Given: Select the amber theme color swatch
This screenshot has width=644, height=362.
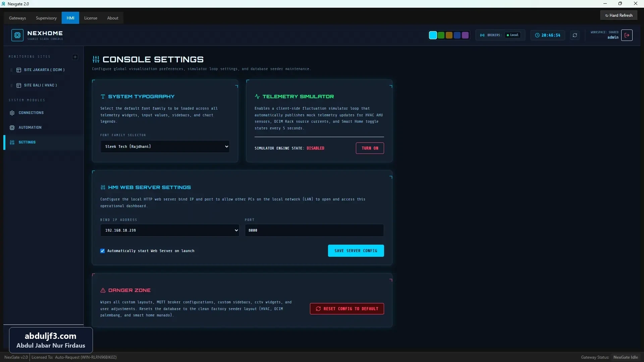Looking at the screenshot, I should [449, 35].
